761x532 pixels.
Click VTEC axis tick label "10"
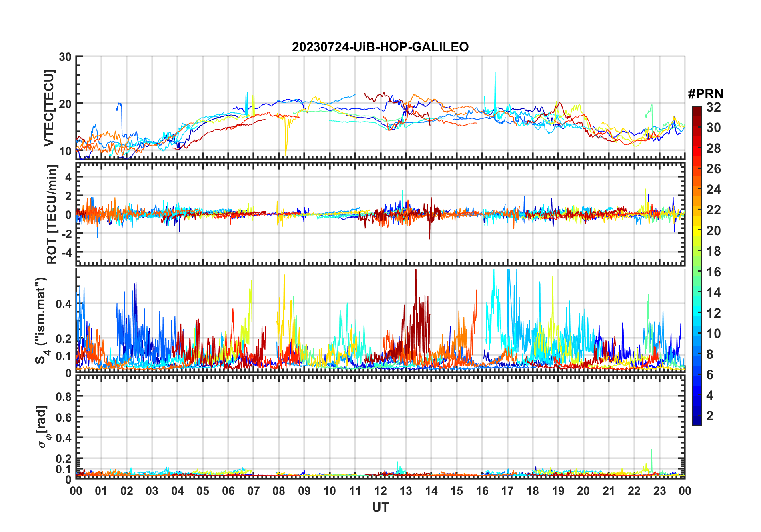click(65, 151)
